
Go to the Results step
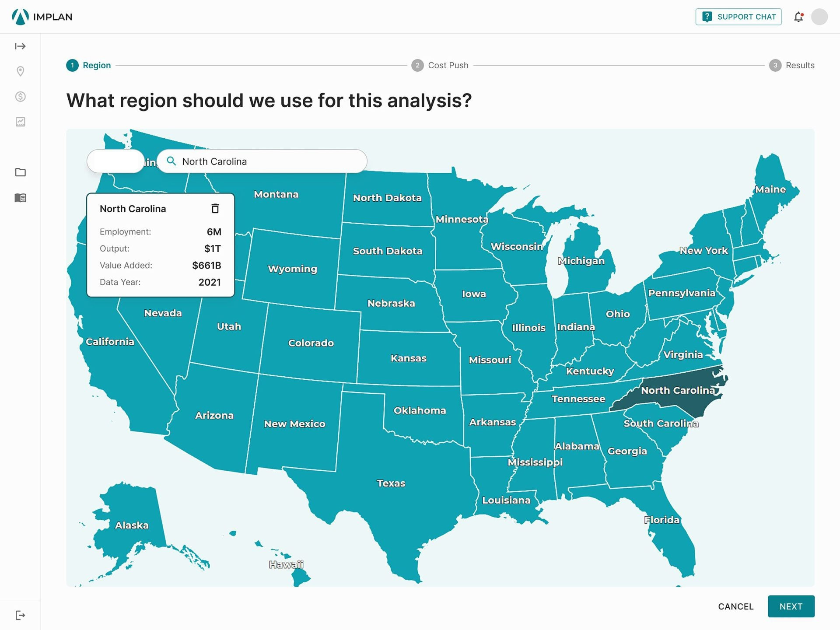[792, 65]
